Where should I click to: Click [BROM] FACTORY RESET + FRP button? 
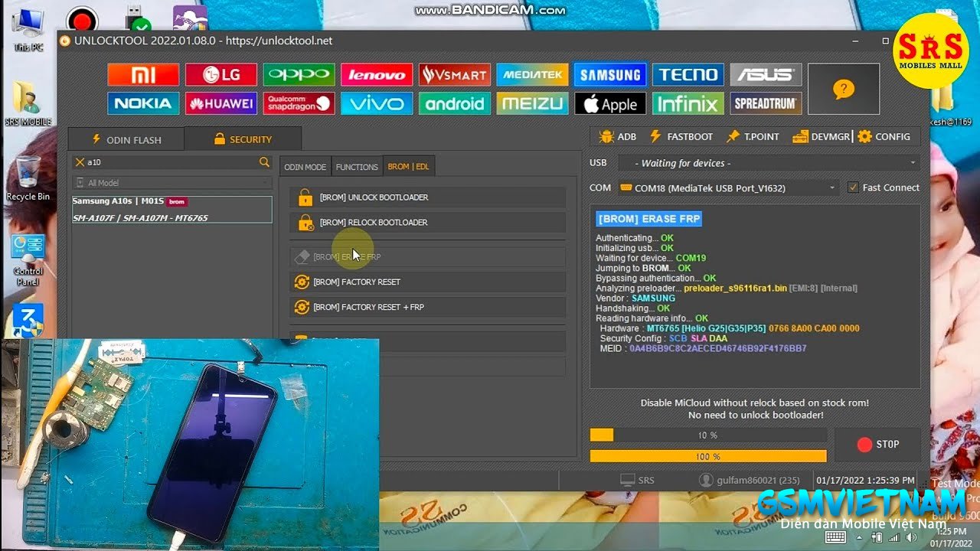pyautogui.click(x=427, y=308)
